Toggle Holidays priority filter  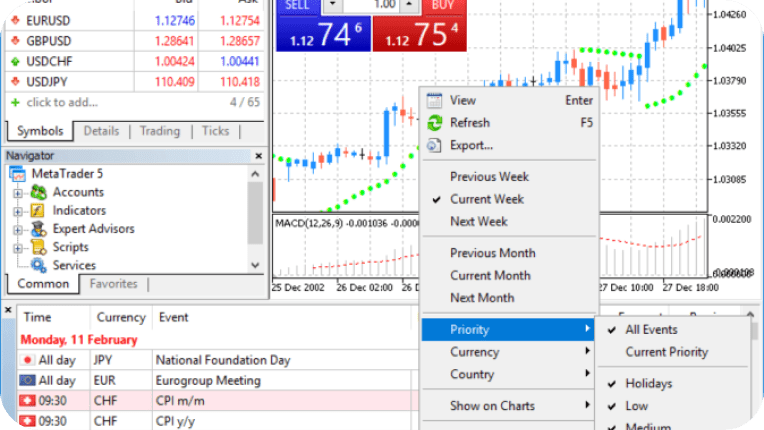[672, 384]
